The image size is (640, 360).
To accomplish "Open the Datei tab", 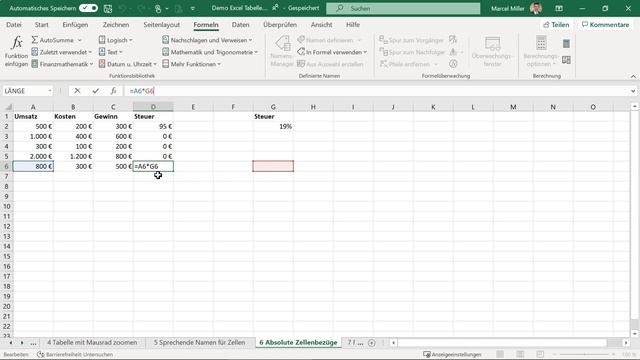I will click(x=14, y=25).
